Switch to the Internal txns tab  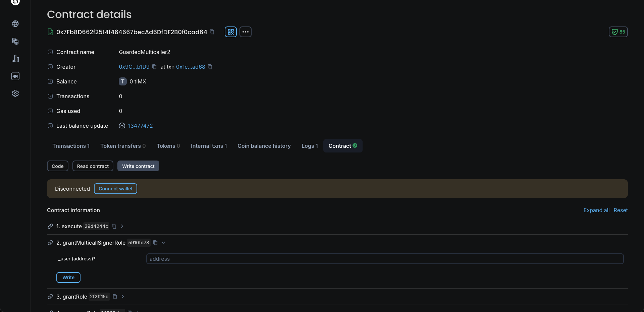[x=209, y=146]
